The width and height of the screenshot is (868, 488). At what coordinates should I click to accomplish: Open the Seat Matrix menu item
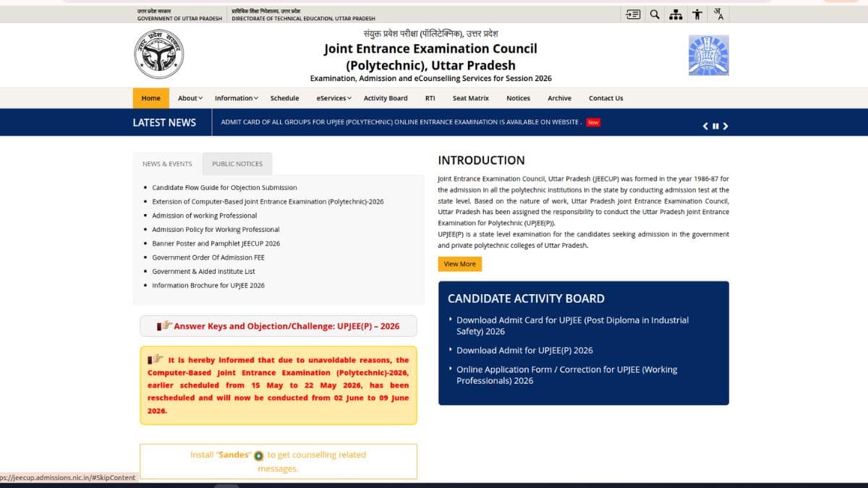coord(471,98)
